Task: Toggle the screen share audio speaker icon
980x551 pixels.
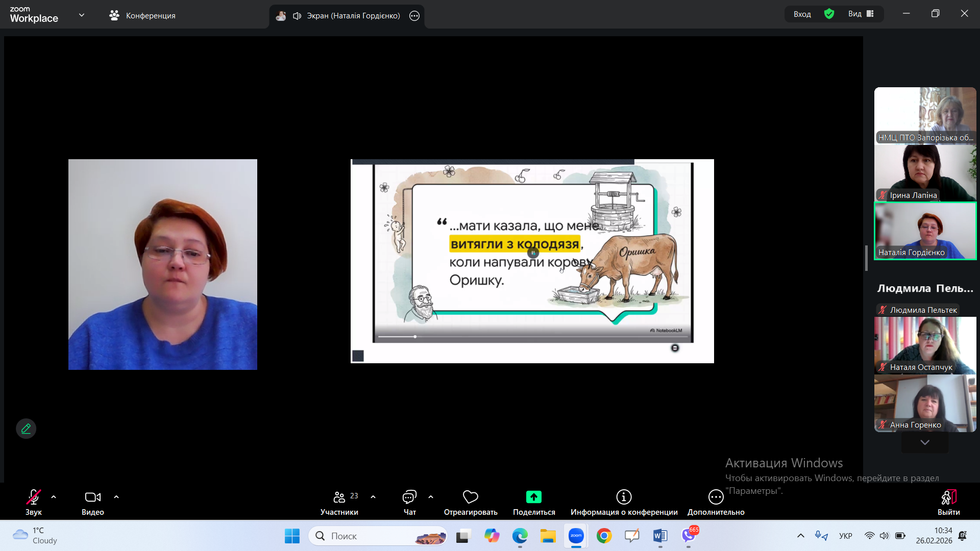Action: (x=297, y=16)
